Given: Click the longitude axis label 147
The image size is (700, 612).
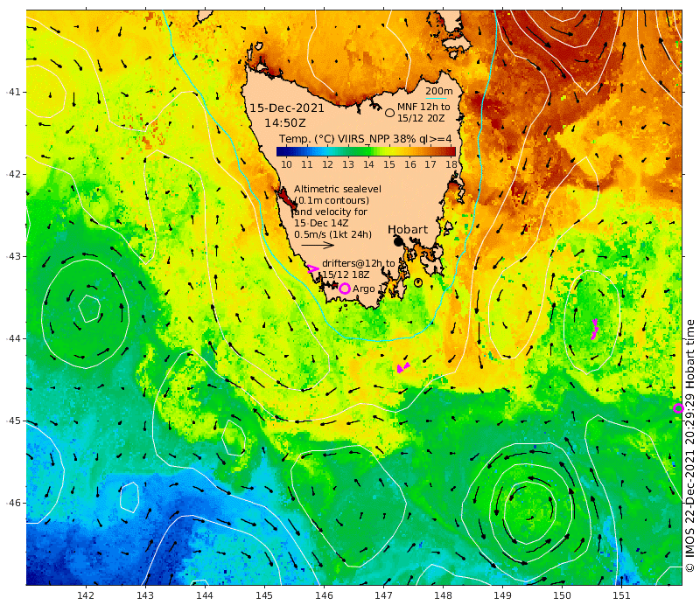Looking at the screenshot, I should (383, 595).
